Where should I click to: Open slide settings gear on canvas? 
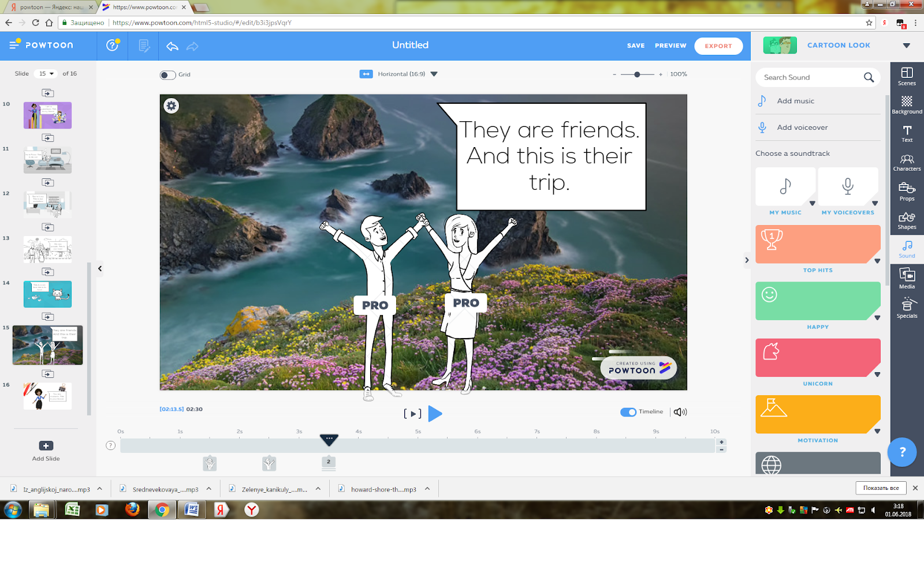(172, 106)
